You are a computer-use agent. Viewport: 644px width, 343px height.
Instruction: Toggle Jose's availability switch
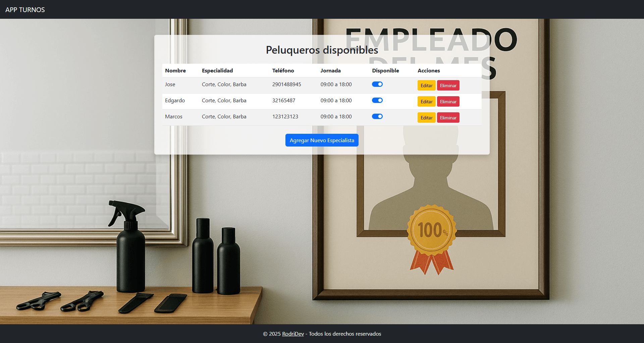377,84
